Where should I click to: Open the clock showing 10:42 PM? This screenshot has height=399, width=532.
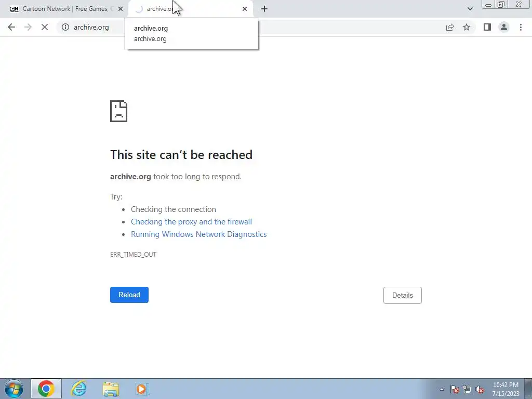click(x=506, y=389)
